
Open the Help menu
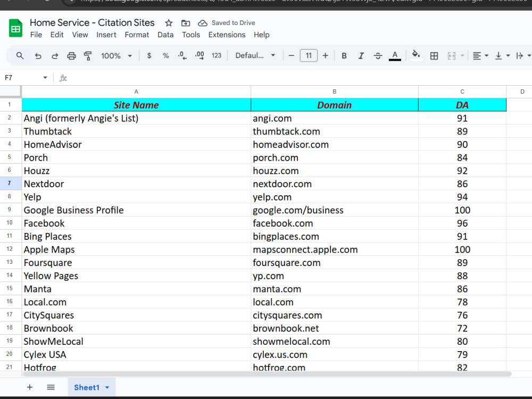click(262, 35)
